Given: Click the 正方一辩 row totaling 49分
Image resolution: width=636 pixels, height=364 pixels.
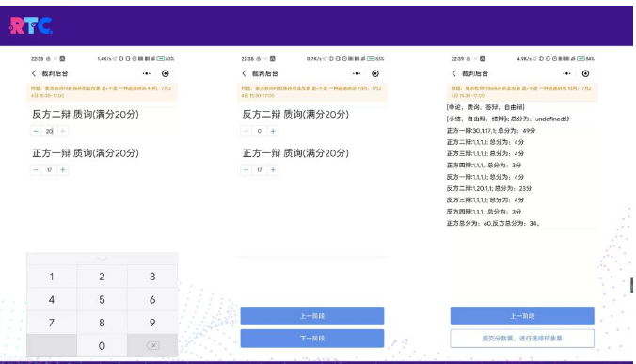Looking at the screenshot, I should coord(491,131).
